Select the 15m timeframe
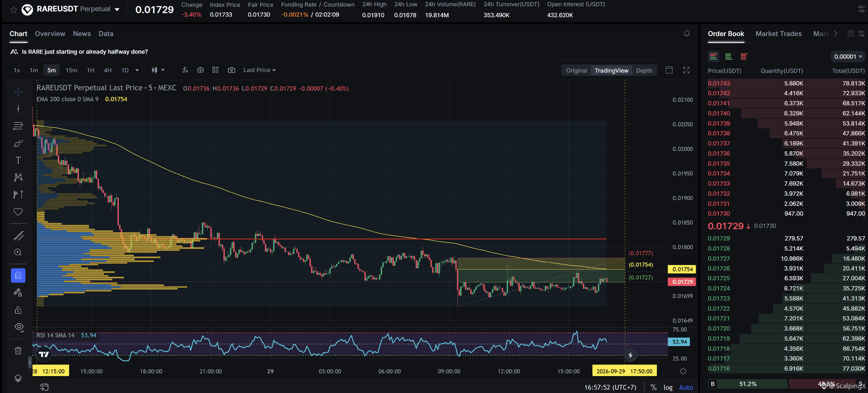The width and height of the screenshot is (868, 393). point(71,70)
